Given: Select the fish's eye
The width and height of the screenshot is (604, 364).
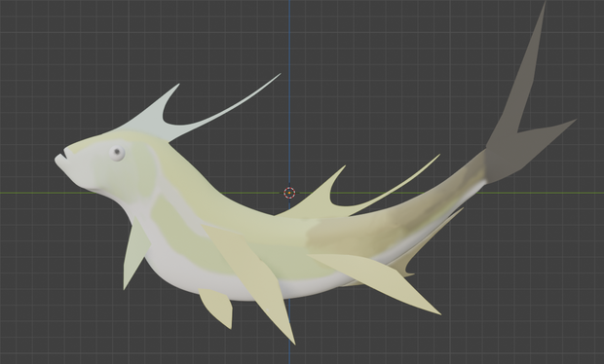Looking at the screenshot, I should click(x=117, y=153).
